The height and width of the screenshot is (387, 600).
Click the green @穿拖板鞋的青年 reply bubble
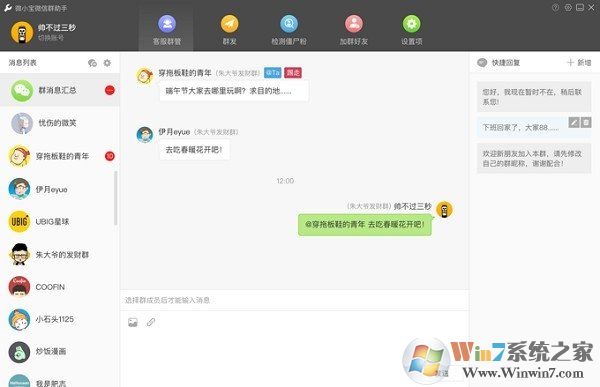coord(365,225)
